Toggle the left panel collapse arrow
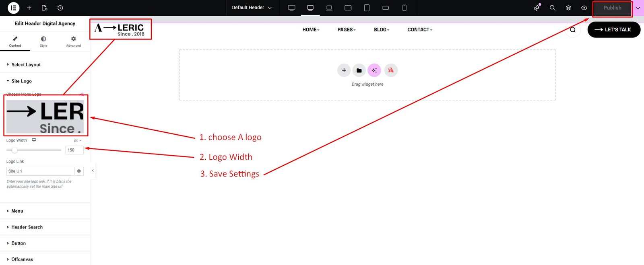Viewport: 644px width, 265px height. pyautogui.click(x=93, y=171)
